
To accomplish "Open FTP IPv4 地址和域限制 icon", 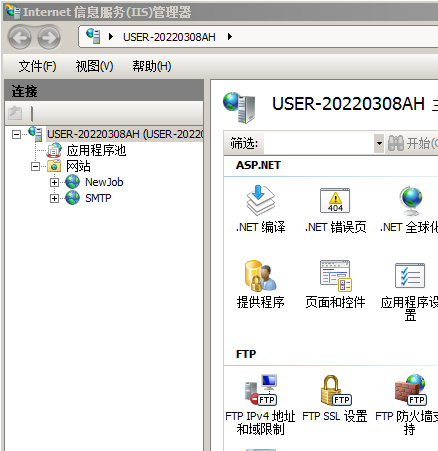I will pos(260,390).
